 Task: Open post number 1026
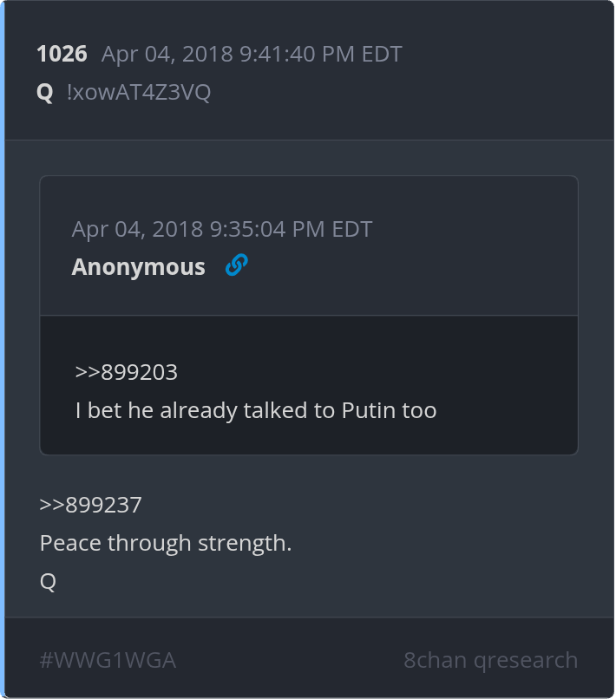62,54
